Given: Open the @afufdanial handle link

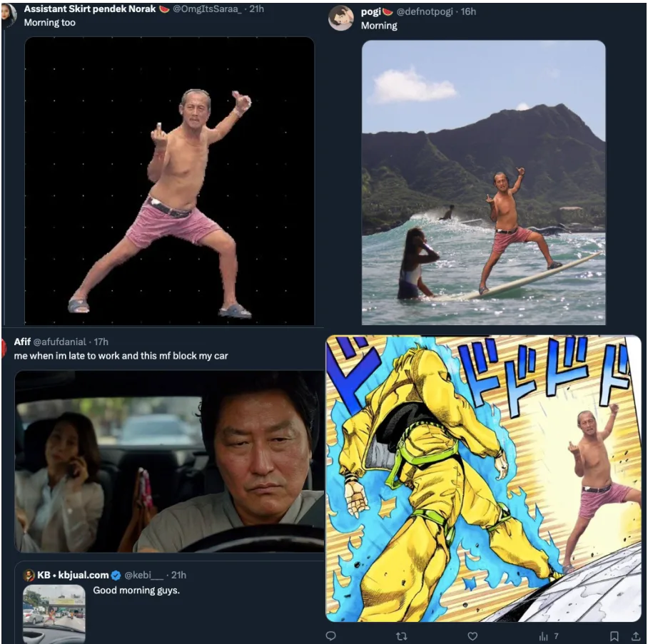Looking at the screenshot, I should click(x=60, y=342).
